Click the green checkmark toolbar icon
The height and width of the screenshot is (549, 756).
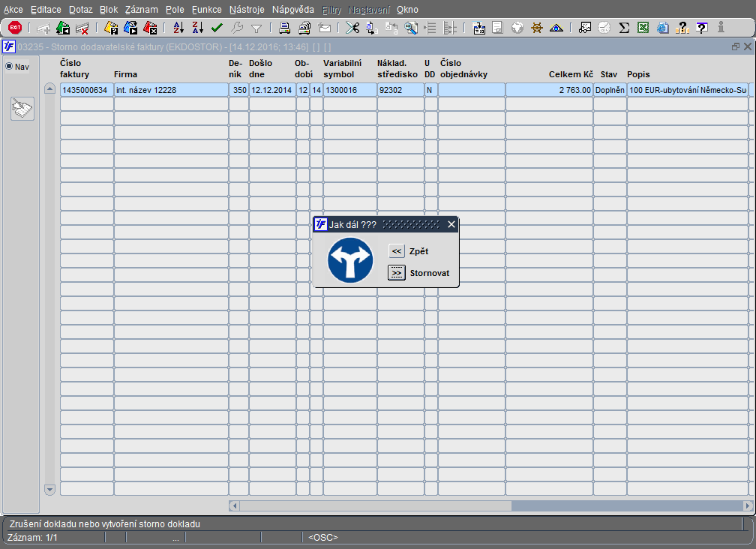pyautogui.click(x=217, y=28)
